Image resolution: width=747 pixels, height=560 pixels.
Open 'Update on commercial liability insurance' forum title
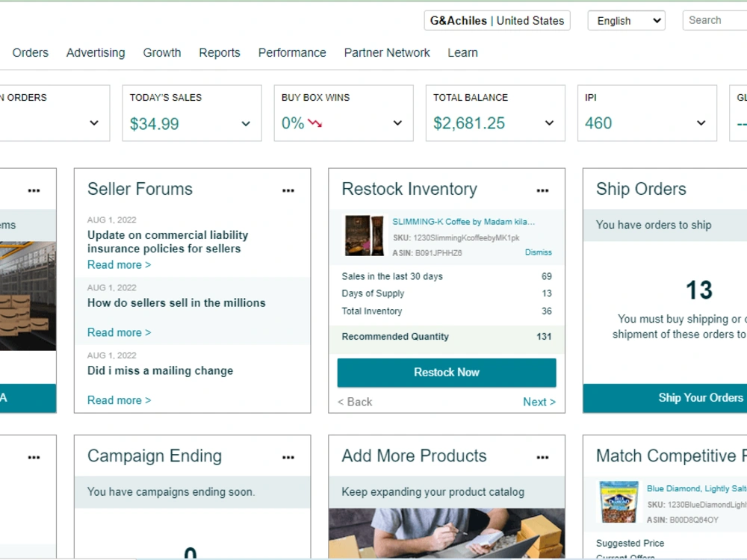[x=167, y=242]
